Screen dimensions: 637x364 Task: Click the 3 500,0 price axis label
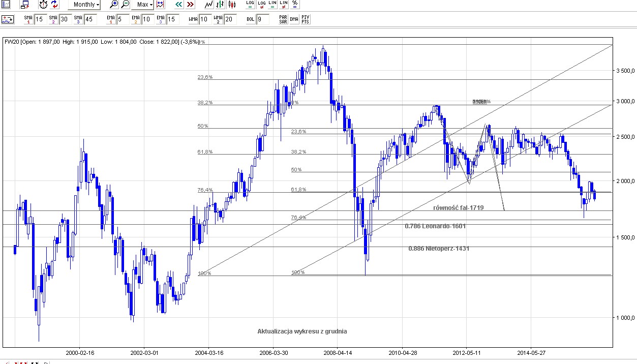(x=625, y=71)
